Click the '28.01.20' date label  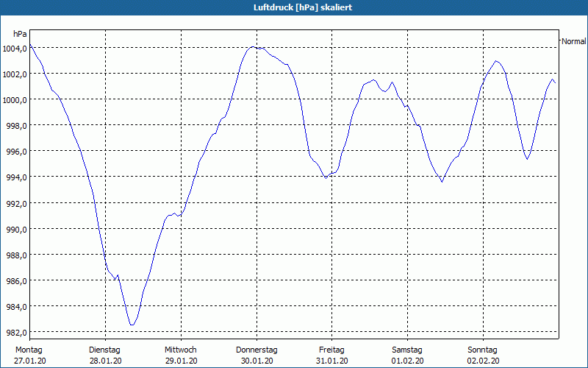tap(105, 361)
